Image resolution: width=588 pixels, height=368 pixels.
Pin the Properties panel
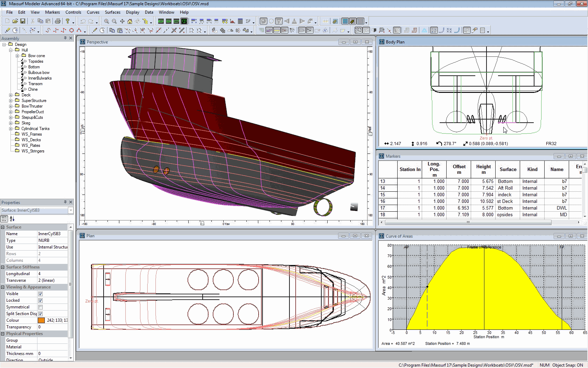[x=65, y=202]
